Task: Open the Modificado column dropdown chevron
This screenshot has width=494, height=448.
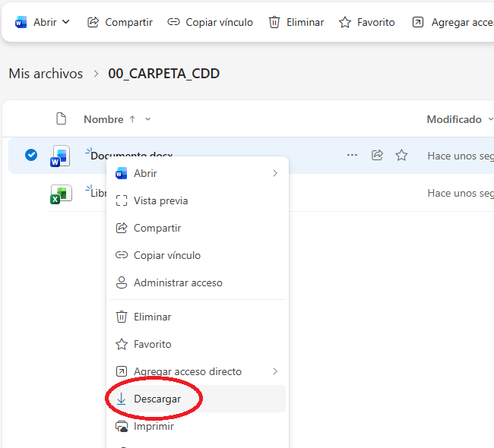Action: click(x=490, y=119)
